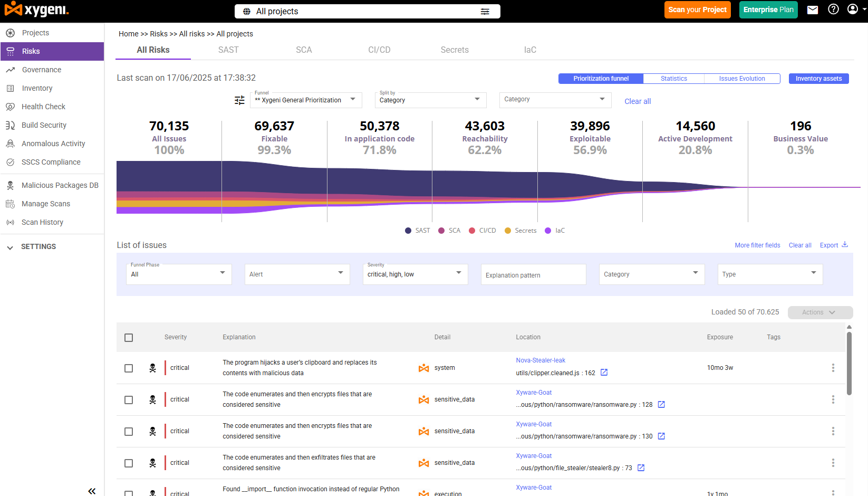View Scan History
The image size is (868, 496).
click(42, 222)
